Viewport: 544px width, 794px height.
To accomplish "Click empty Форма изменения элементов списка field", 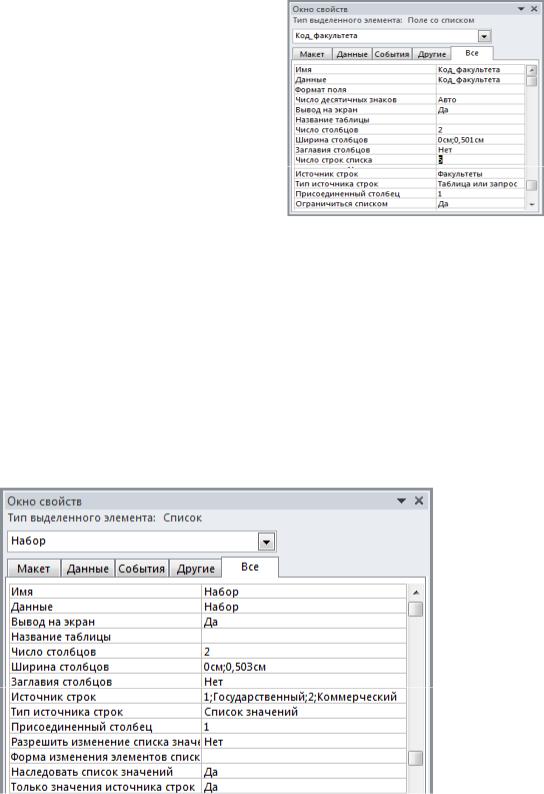I will [303, 757].
